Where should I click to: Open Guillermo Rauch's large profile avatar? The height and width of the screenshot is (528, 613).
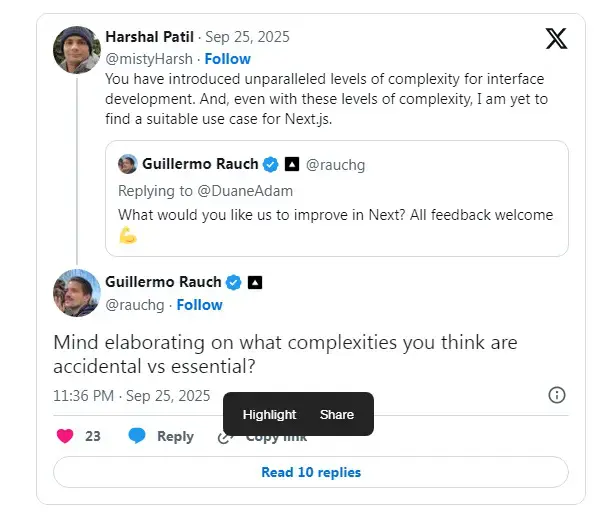[x=77, y=293]
